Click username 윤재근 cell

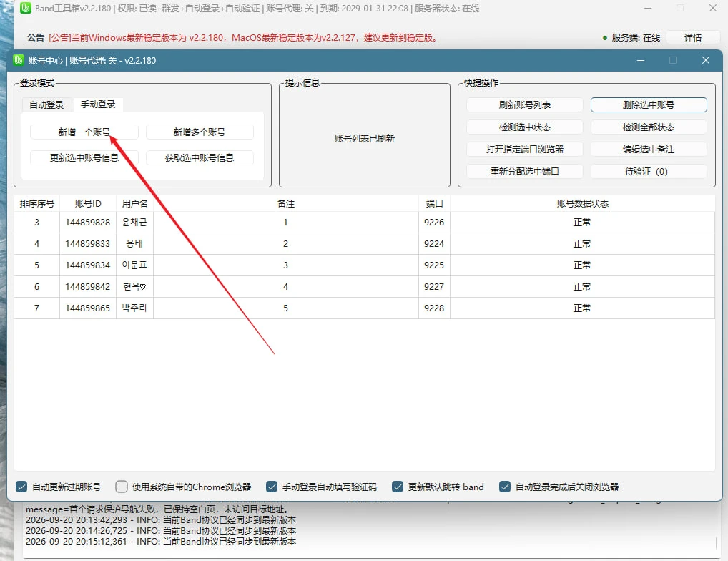[x=134, y=223]
